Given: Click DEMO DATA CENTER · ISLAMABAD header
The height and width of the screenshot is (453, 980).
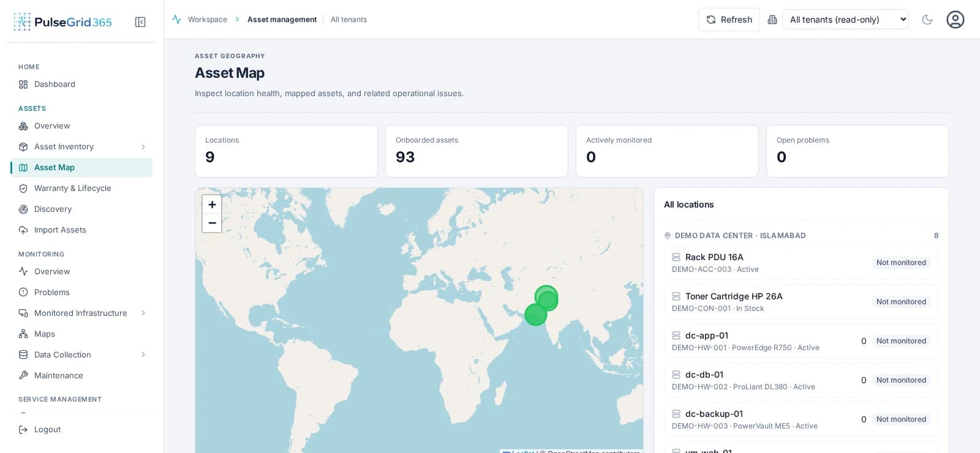Looking at the screenshot, I should point(740,236).
